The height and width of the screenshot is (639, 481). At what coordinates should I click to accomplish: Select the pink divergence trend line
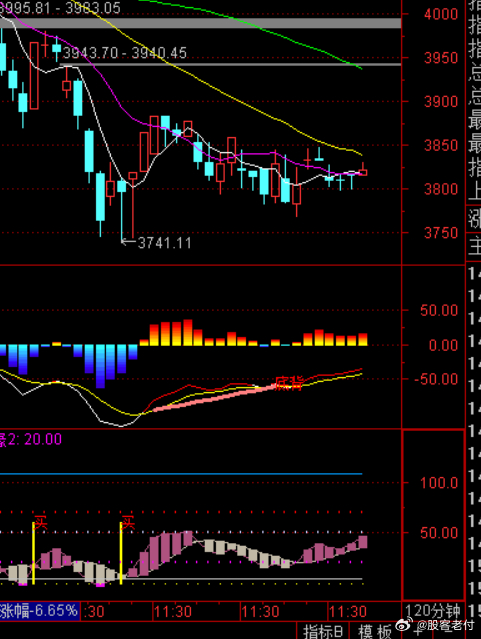click(214, 398)
